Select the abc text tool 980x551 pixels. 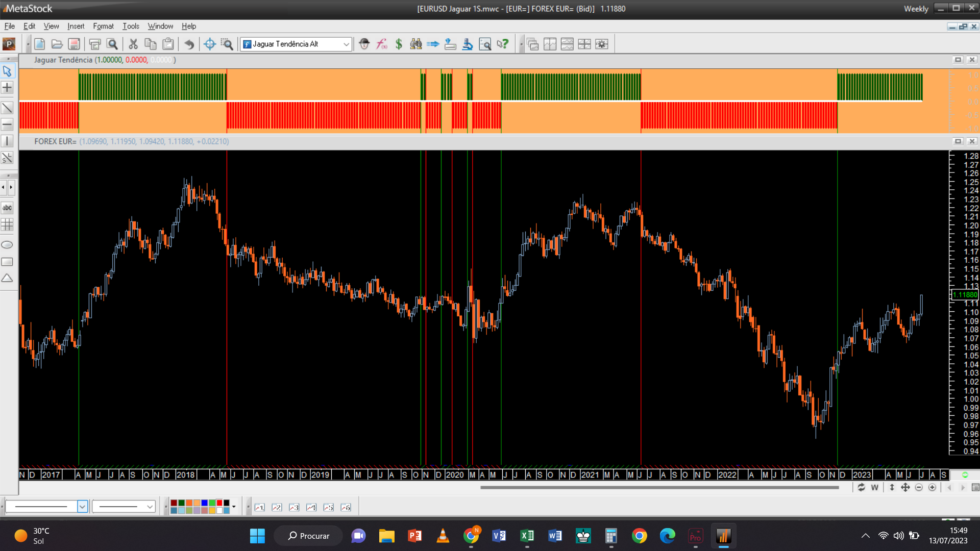coord(7,208)
